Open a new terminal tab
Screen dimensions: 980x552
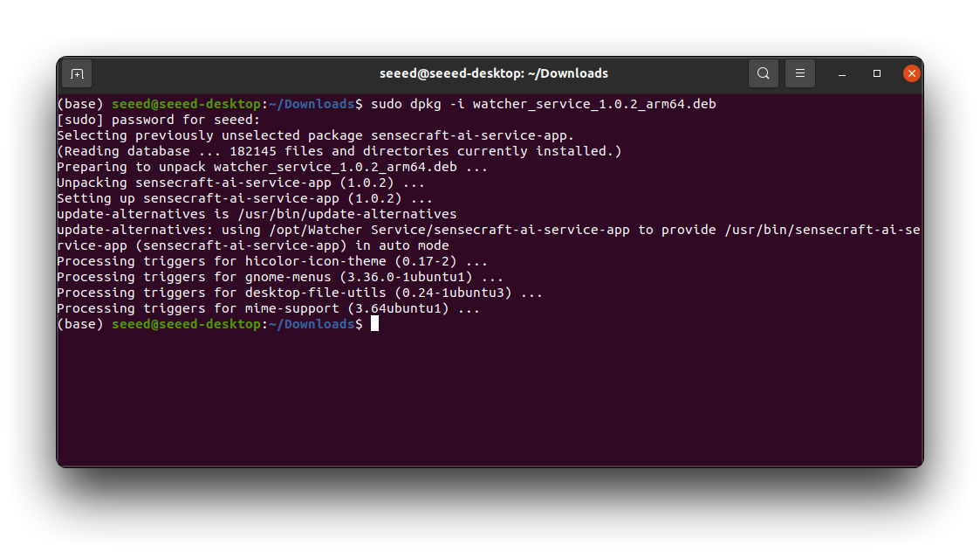click(x=77, y=74)
